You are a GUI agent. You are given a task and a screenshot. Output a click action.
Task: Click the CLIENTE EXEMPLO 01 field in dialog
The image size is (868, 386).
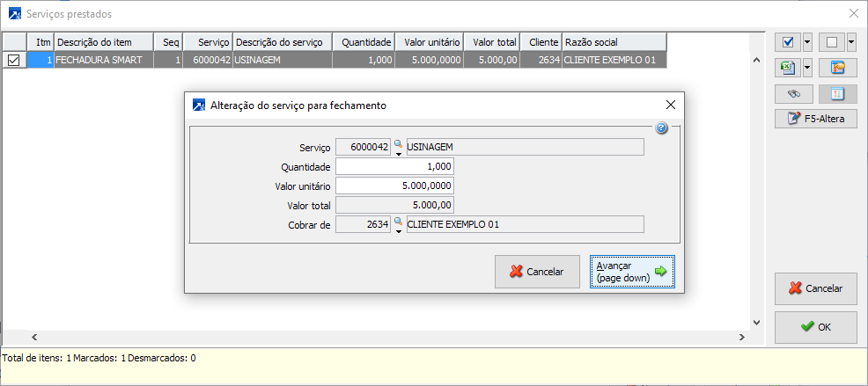pyautogui.click(x=526, y=224)
